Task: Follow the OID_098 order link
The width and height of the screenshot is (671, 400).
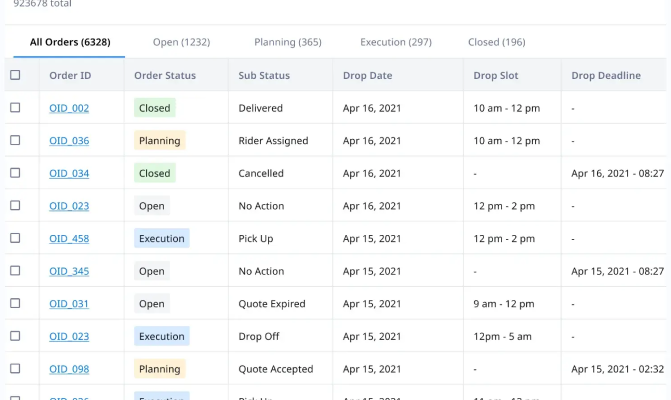Action: coord(69,369)
